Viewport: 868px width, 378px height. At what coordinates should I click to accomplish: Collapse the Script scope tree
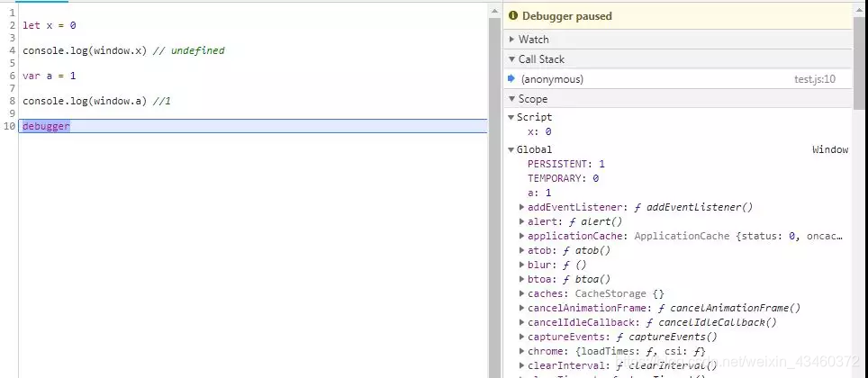511,117
